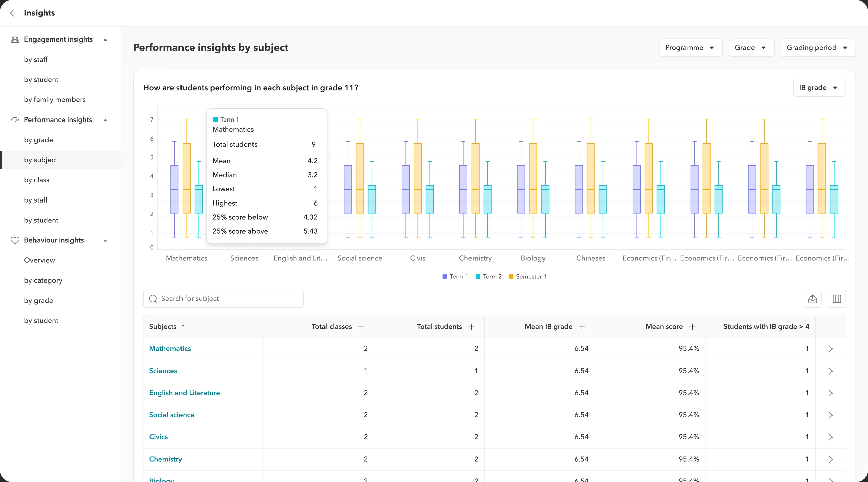Click plus icon beside Mean IB grade

pos(582,327)
